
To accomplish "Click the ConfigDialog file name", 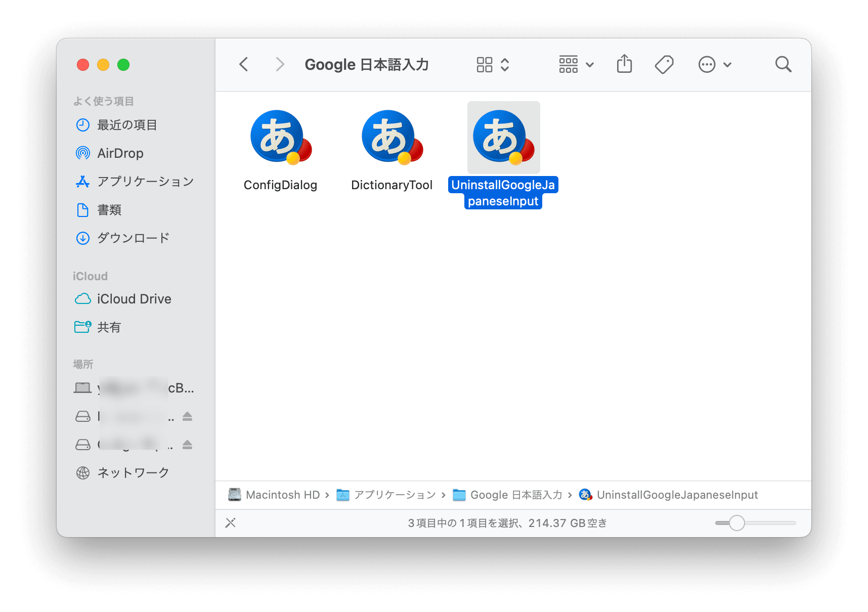I will click(280, 185).
